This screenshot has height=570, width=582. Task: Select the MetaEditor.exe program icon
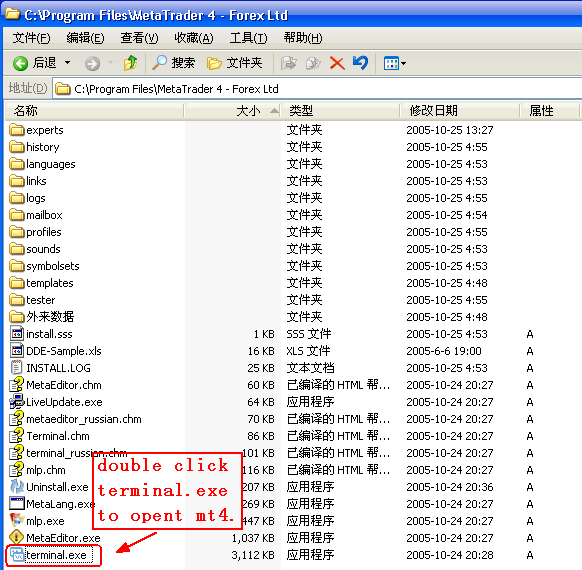[17, 538]
